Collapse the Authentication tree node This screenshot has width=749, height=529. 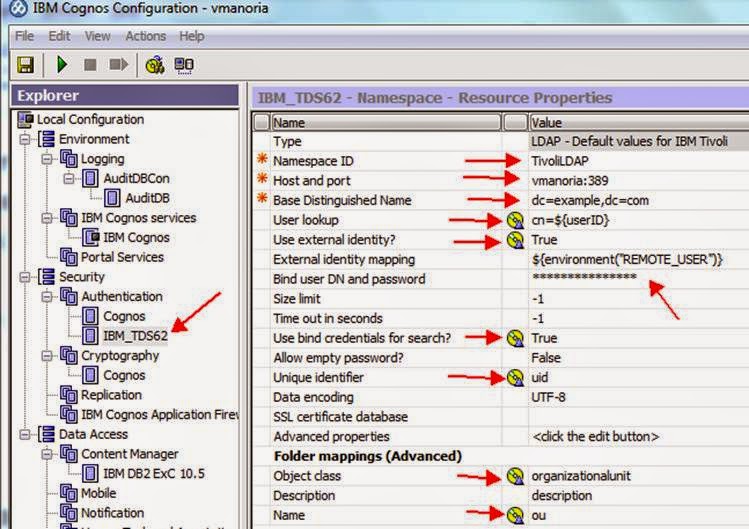click(x=47, y=297)
